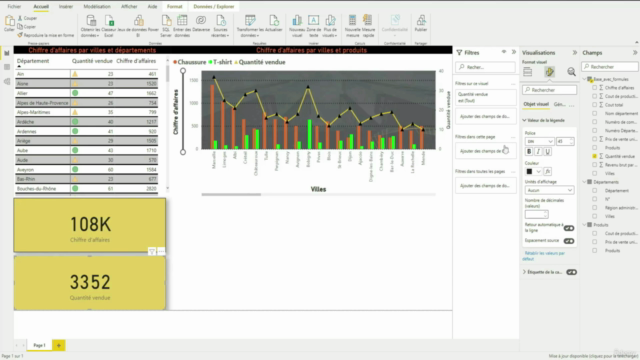Open the Fichier menu
The height and width of the screenshot is (360, 640).
point(14,7)
